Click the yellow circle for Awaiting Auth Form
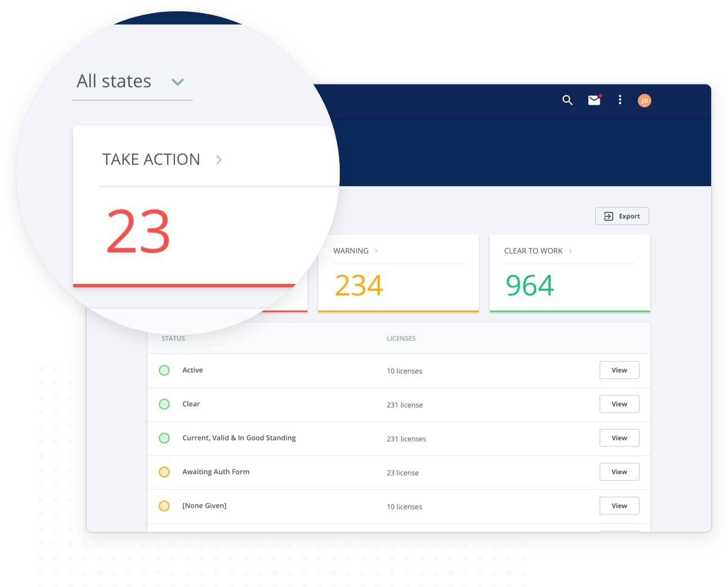The width and height of the screenshot is (728, 587). coord(164,472)
